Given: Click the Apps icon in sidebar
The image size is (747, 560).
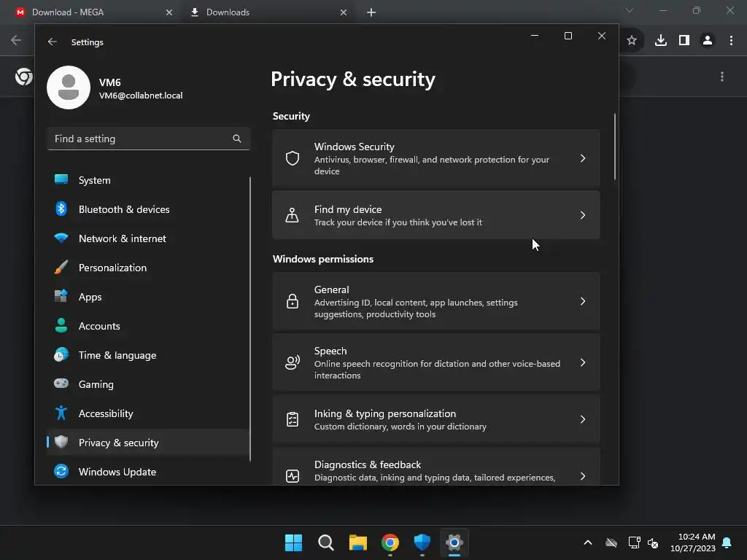Looking at the screenshot, I should [x=61, y=296].
